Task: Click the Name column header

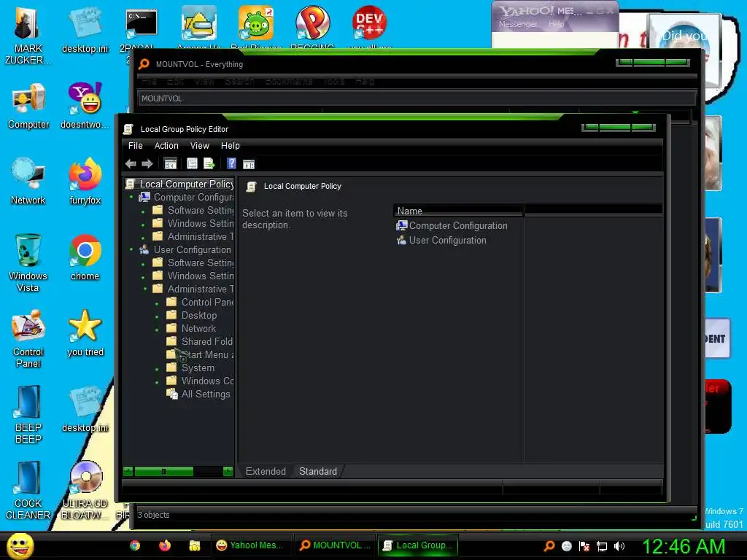Action: (458, 211)
